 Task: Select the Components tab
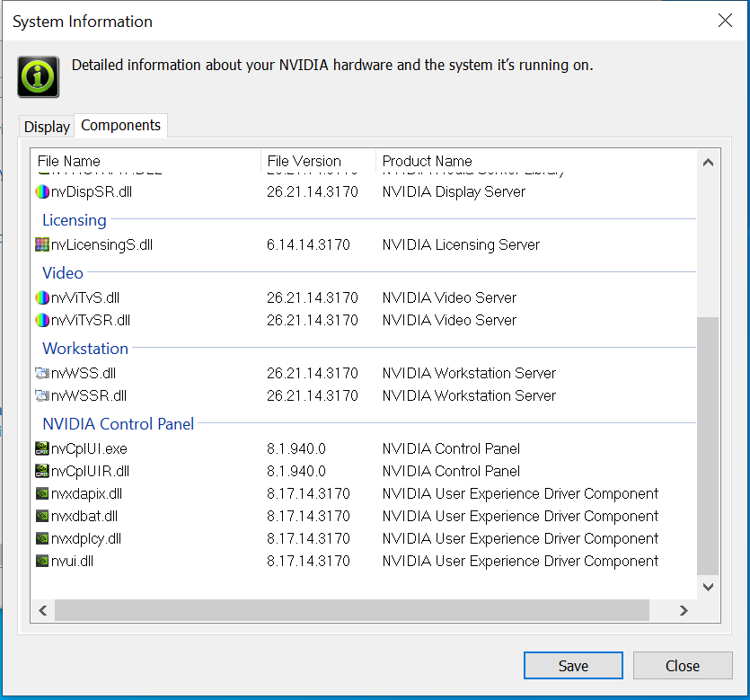pos(120,126)
